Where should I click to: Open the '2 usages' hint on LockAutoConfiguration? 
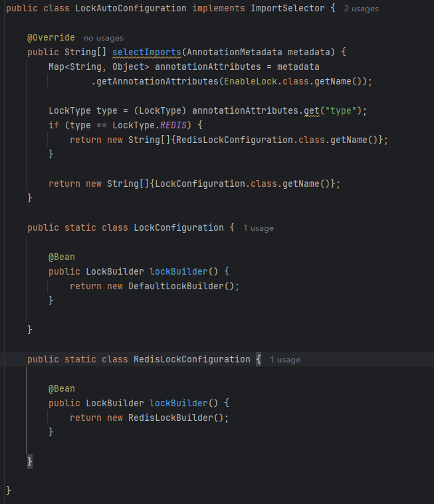click(361, 9)
